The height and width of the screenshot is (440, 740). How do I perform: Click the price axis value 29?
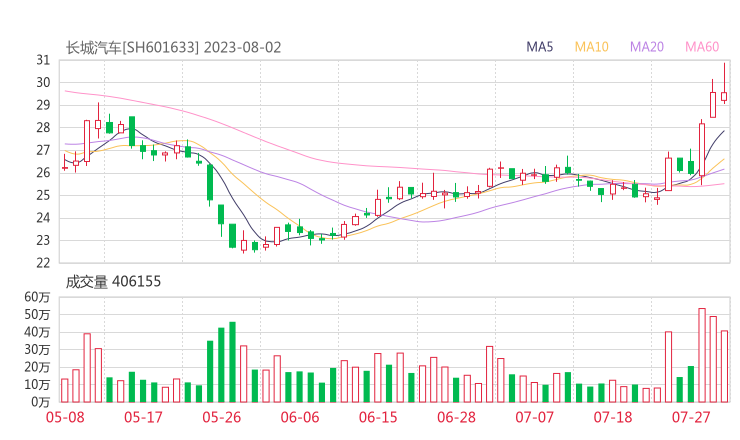(43, 105)
